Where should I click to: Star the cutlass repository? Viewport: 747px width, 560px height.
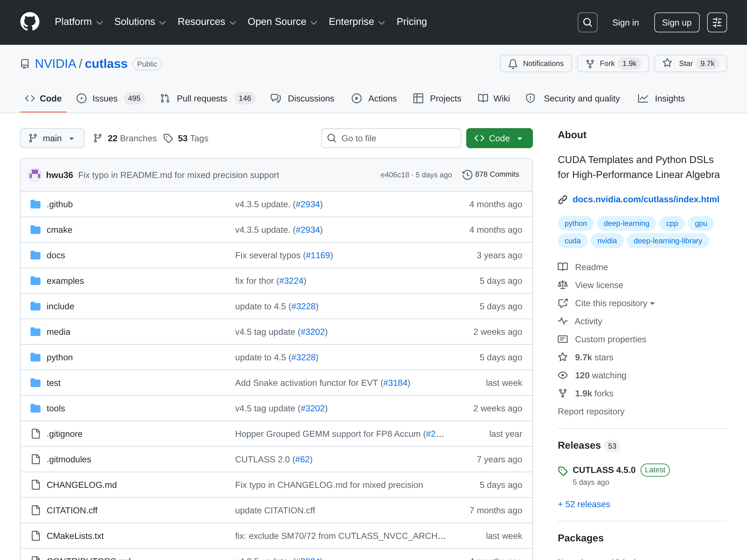[690, 63]
